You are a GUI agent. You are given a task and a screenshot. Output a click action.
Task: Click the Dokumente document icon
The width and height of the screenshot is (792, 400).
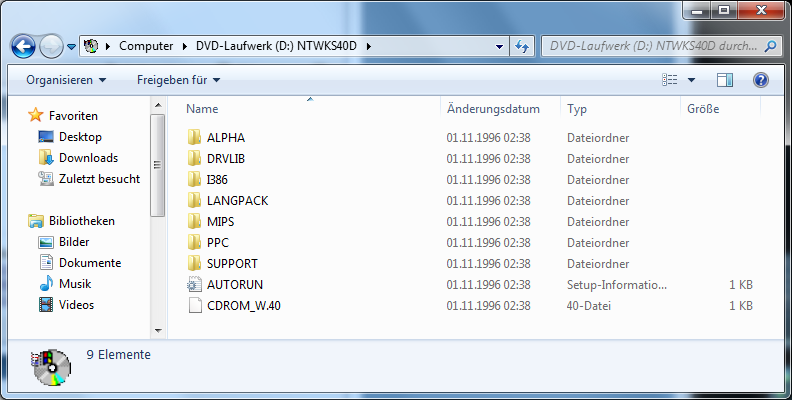click(x=46, y=263)
